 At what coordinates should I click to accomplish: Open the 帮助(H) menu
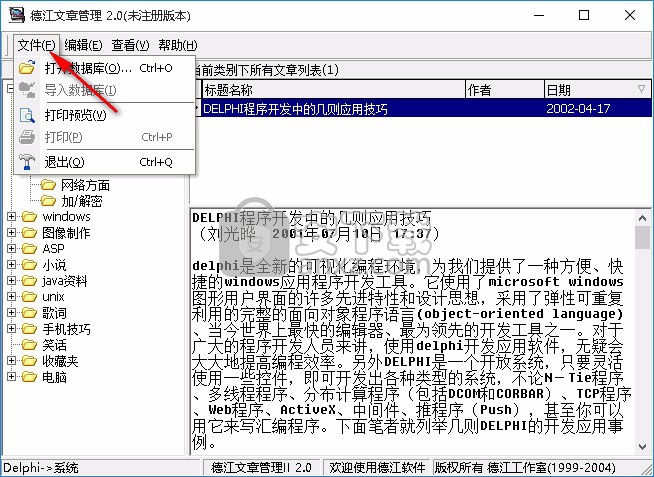178,45
